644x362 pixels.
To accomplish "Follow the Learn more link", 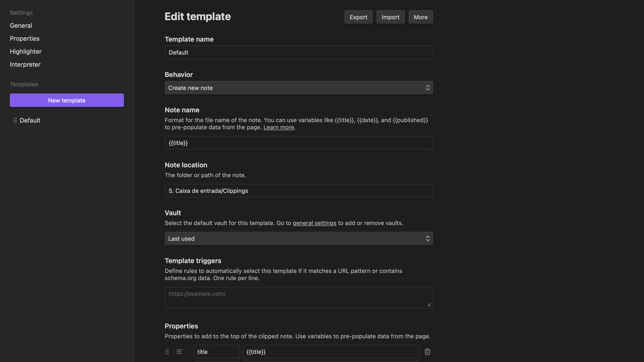I will (278, 127).
